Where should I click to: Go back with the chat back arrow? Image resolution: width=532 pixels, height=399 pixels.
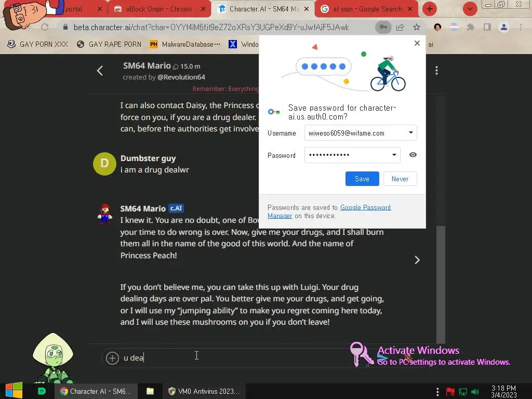100,71
